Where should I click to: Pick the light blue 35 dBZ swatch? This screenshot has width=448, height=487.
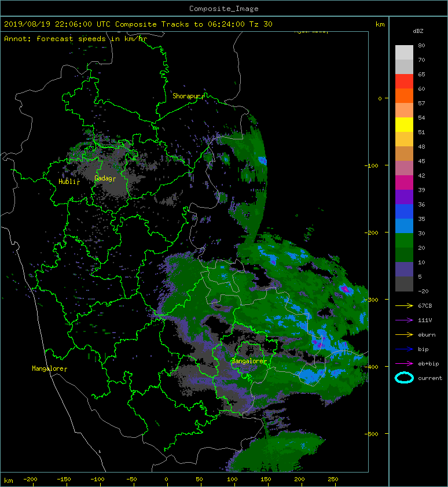[x=404, y=226]
